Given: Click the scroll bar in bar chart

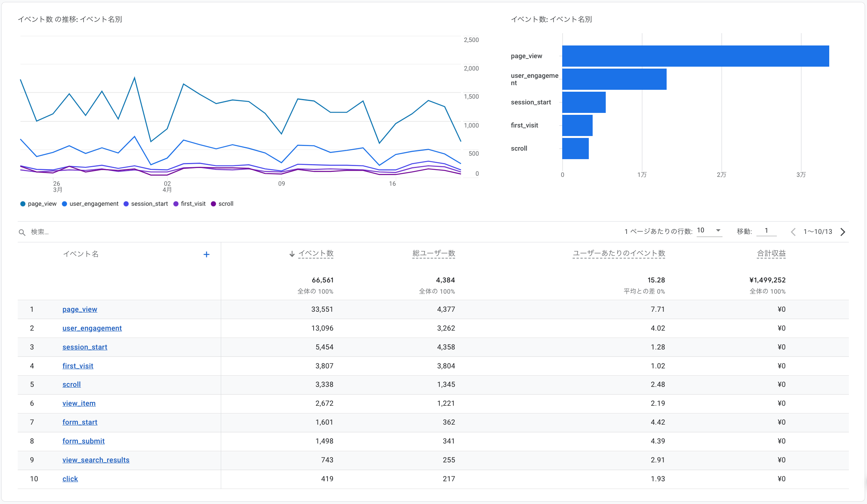Looking at the screenshot, I should coord(575,148).
